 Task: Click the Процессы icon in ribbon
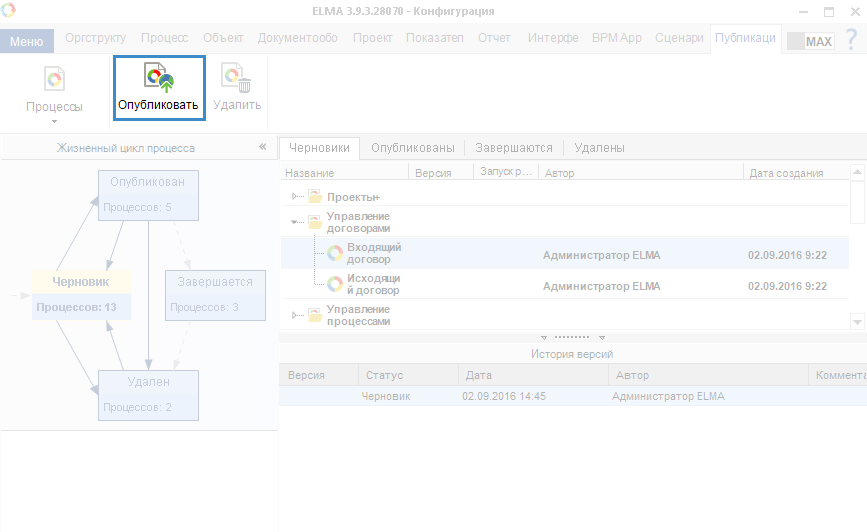tap(54, 80)
